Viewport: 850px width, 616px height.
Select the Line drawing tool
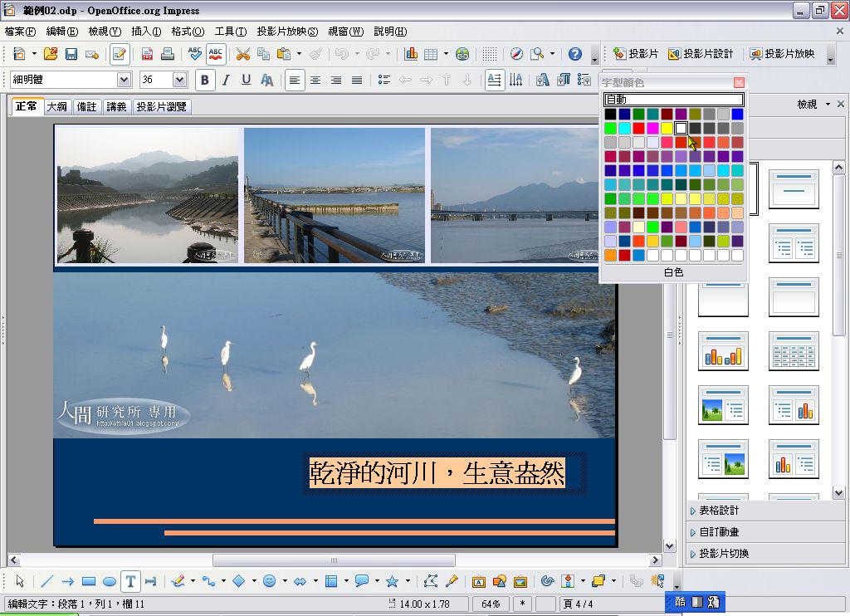click(x=47, y=581)
